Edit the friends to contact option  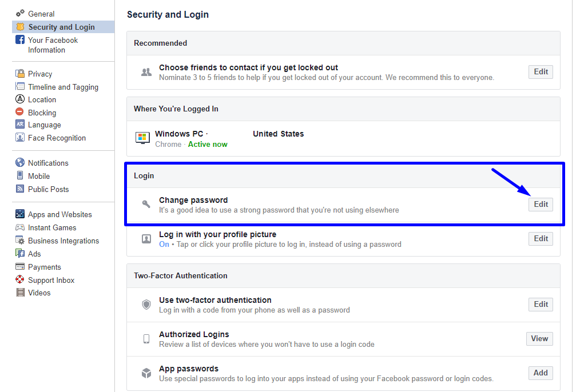coord(541,71)
